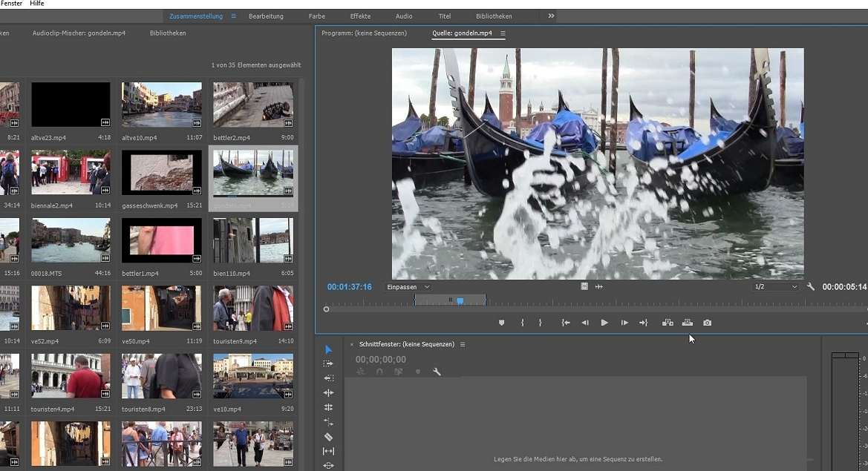Open the wrench settings icon in source monitor
Viewport: 868px width, 471px height.
tap(810, 286)
